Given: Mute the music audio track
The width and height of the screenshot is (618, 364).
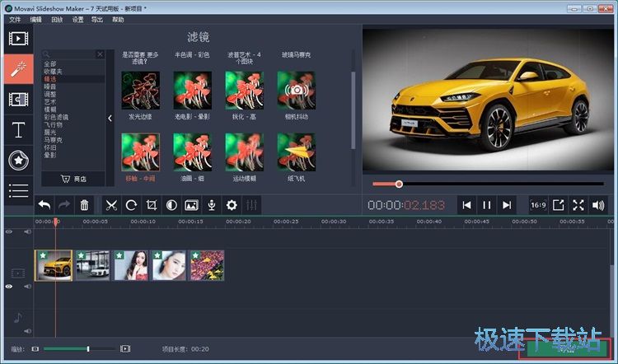Looking at the screenshot, I should pos(27,331).
